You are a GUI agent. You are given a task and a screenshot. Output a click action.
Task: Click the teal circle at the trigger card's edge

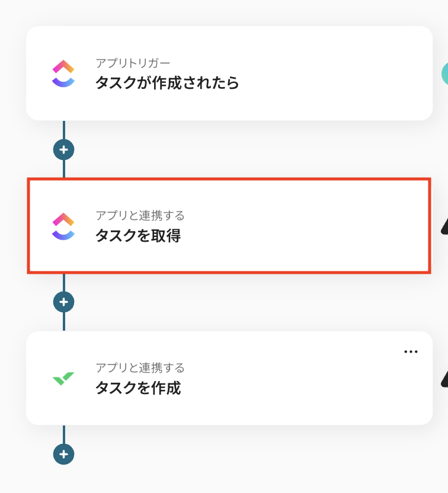[444, 73]
